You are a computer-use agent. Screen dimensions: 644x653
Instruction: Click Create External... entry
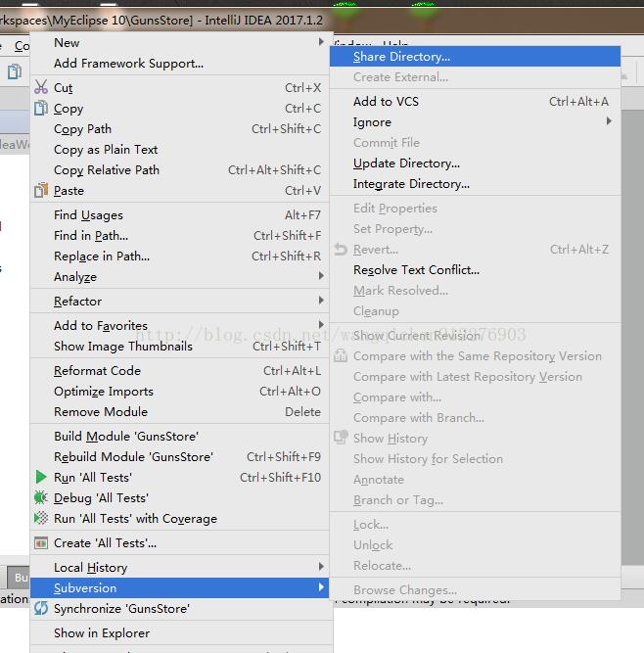tap(475, 77)
